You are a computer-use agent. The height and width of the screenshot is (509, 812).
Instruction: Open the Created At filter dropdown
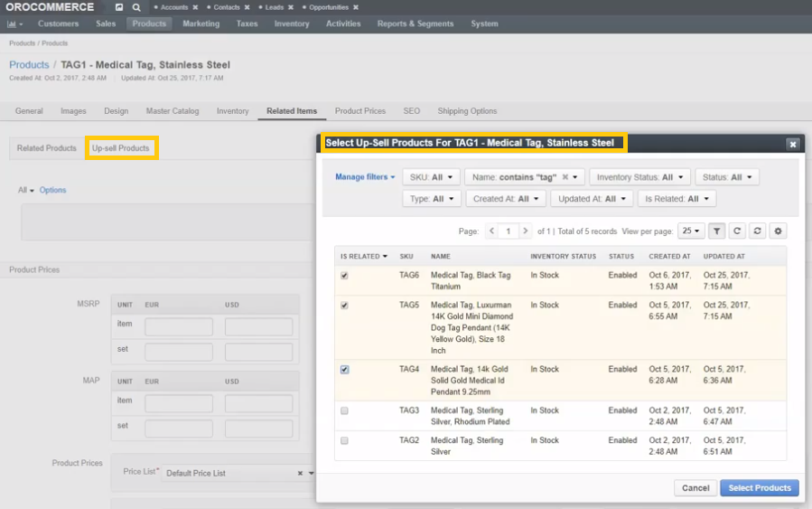(x=506, y=199)
